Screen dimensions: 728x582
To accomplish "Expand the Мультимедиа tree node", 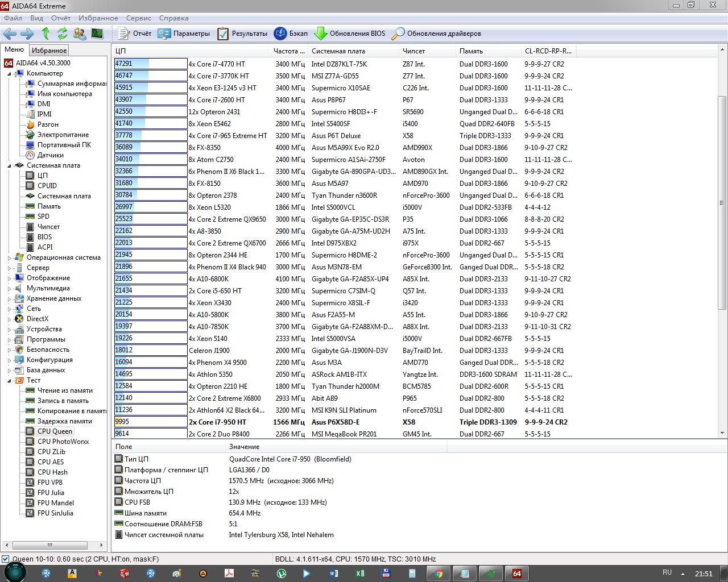I will (9, 289).
